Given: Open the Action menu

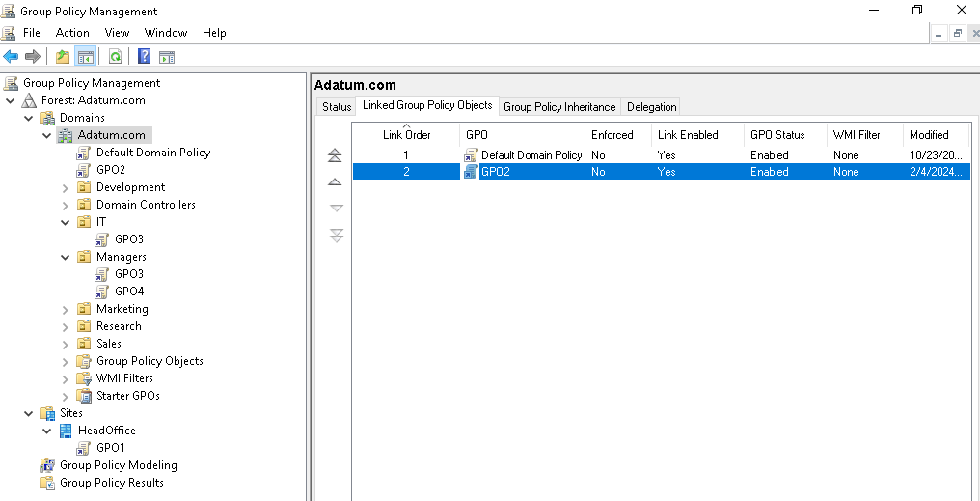Looking at the screenshot, I should point(72,33).
